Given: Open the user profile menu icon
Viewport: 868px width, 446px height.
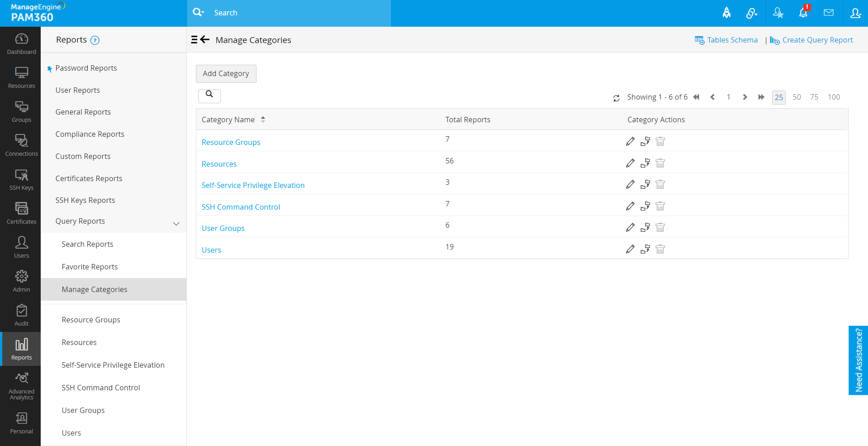Looking at the screenshot, I should (855, 13).
